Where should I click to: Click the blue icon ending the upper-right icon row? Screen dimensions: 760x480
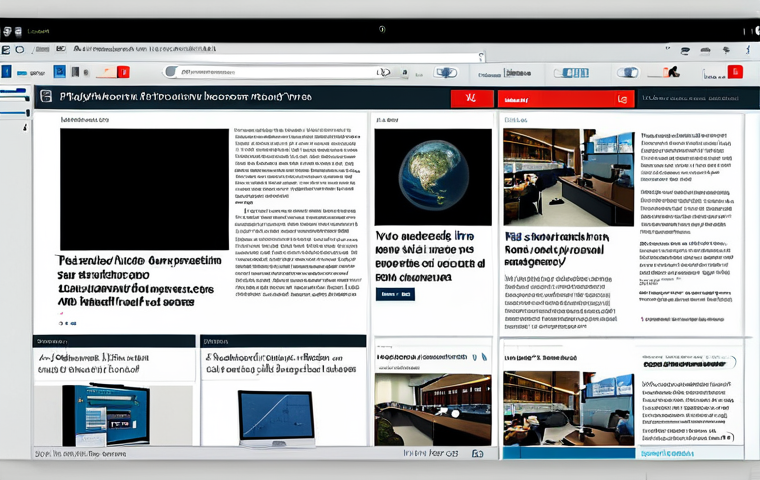[748, 50]
